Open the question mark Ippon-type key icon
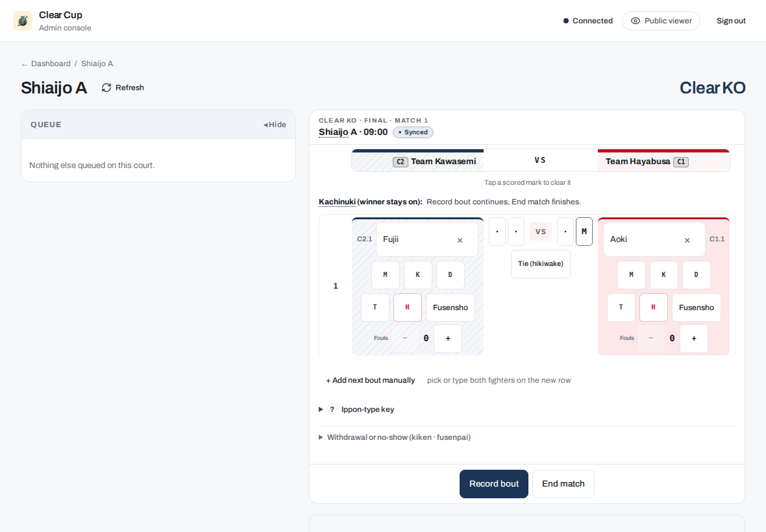 tap(332, 409)
